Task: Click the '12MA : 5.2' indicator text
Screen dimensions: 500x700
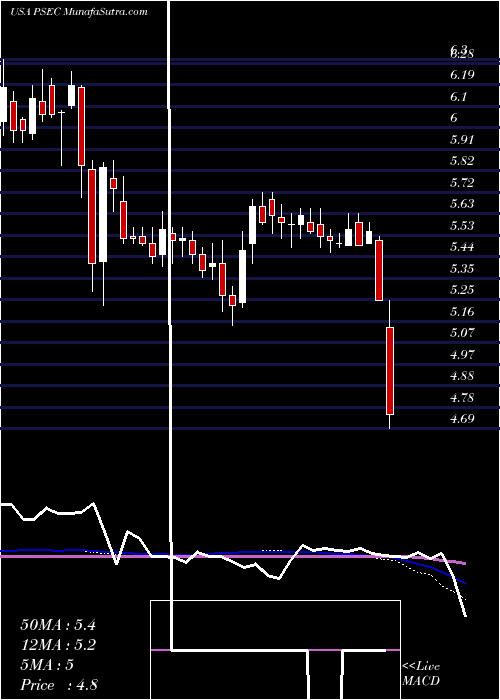Action: (58, 645)
